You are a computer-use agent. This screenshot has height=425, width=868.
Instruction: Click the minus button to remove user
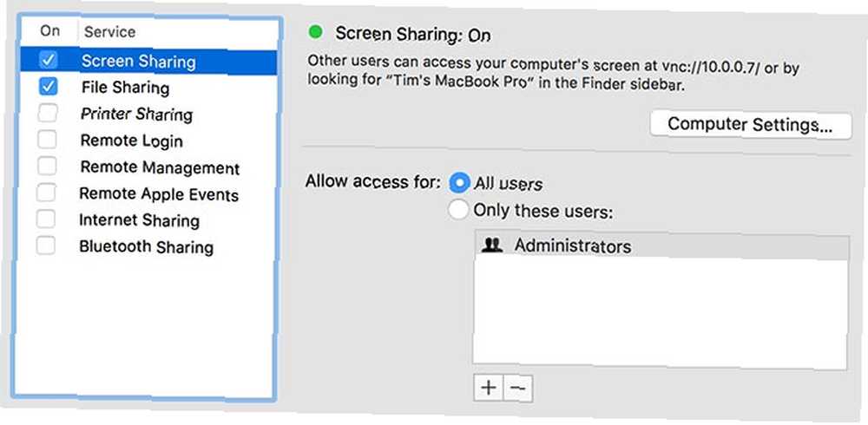coord(517,388)
